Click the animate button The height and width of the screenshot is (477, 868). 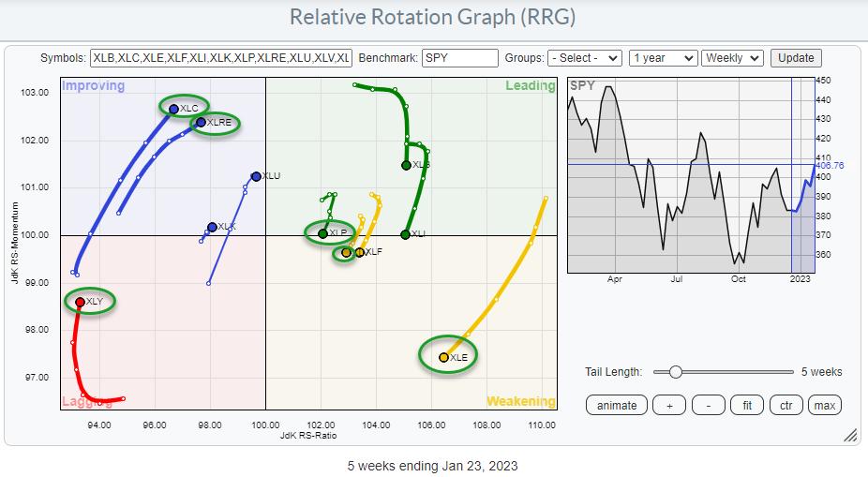(x=617, y=405)
